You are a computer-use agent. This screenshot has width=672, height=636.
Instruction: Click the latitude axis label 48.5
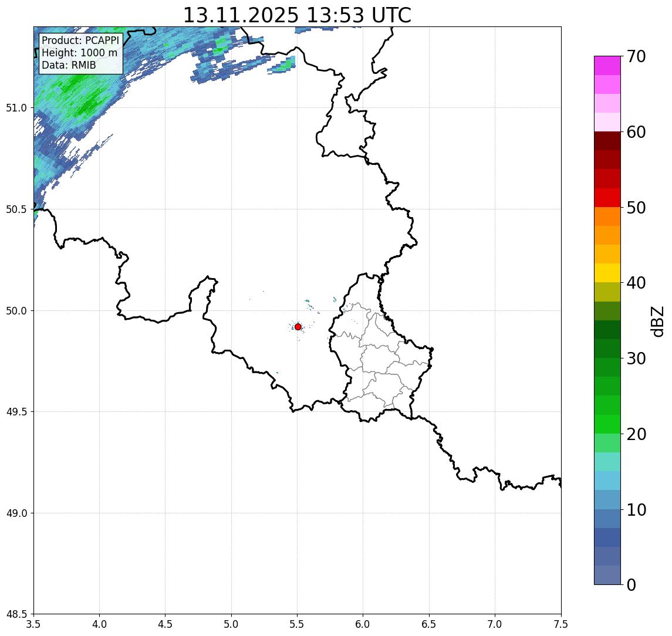pyautogui.click(x=16, y=614)
